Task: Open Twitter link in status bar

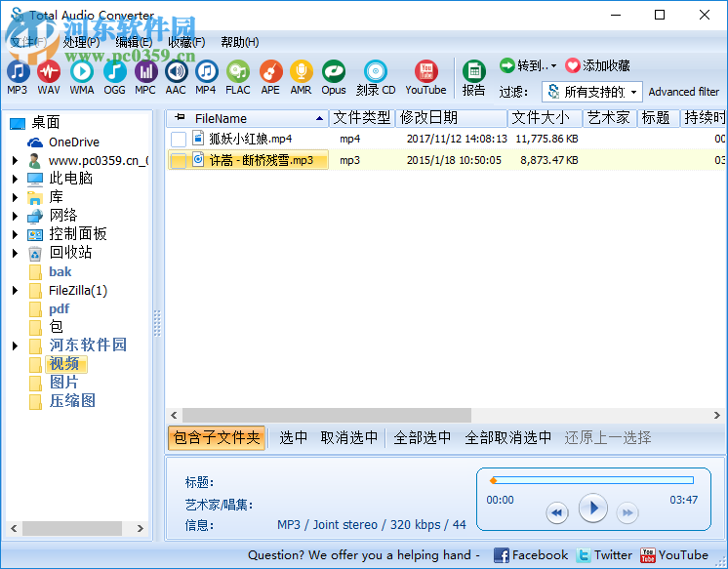Action: pos(604,555)
